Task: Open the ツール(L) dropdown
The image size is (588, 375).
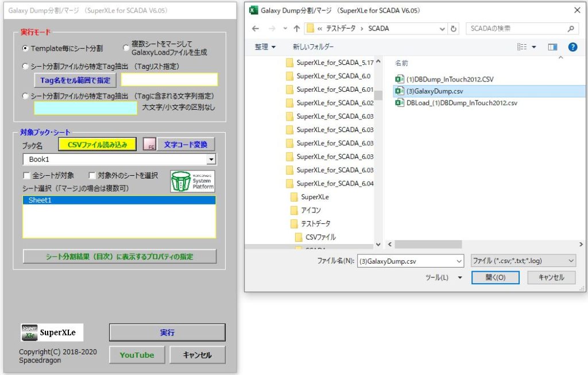Action: [x=460, y=277]
